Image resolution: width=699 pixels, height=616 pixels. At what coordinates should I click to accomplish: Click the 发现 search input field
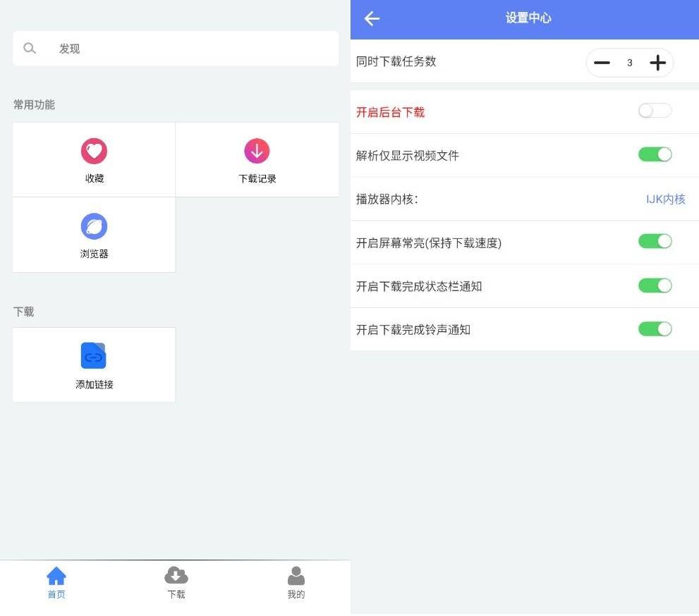[190, 49]
